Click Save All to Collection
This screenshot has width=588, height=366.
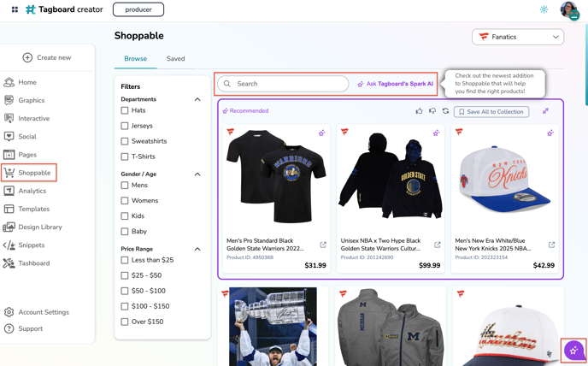(491, 111)
